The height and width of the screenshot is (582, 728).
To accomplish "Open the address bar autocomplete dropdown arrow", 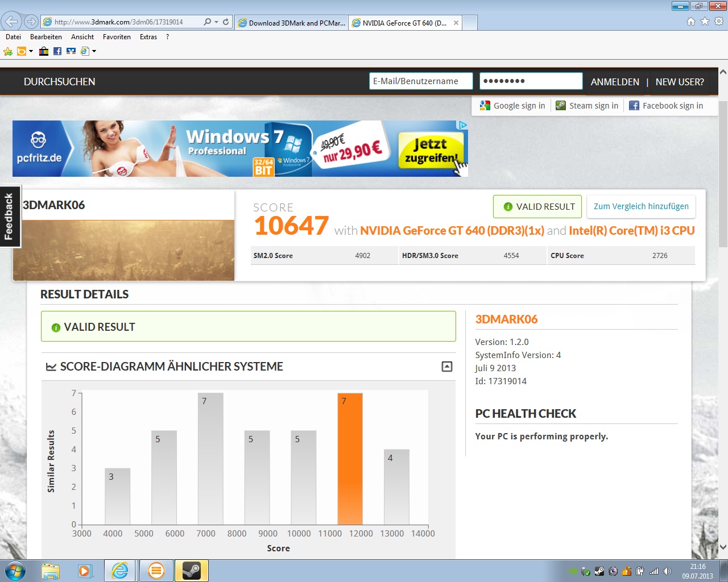I will 216,22.
